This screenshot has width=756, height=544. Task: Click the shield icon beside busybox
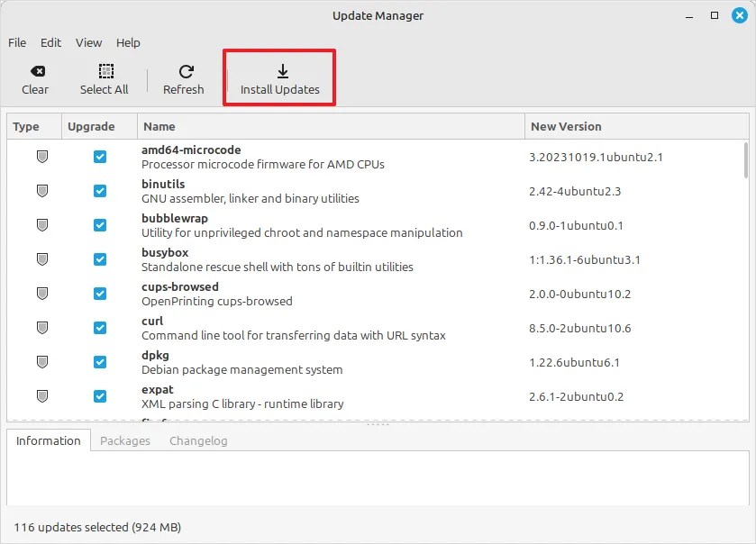tap(41, 258)
